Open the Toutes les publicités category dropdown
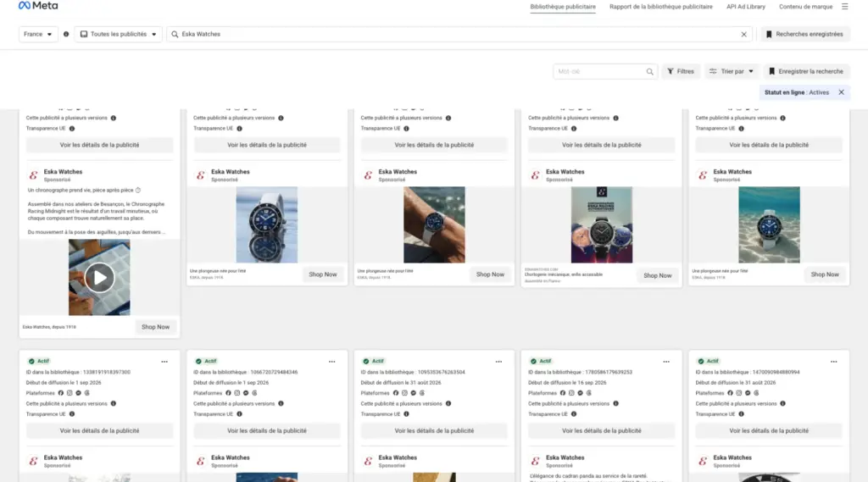 click(118, 35)
